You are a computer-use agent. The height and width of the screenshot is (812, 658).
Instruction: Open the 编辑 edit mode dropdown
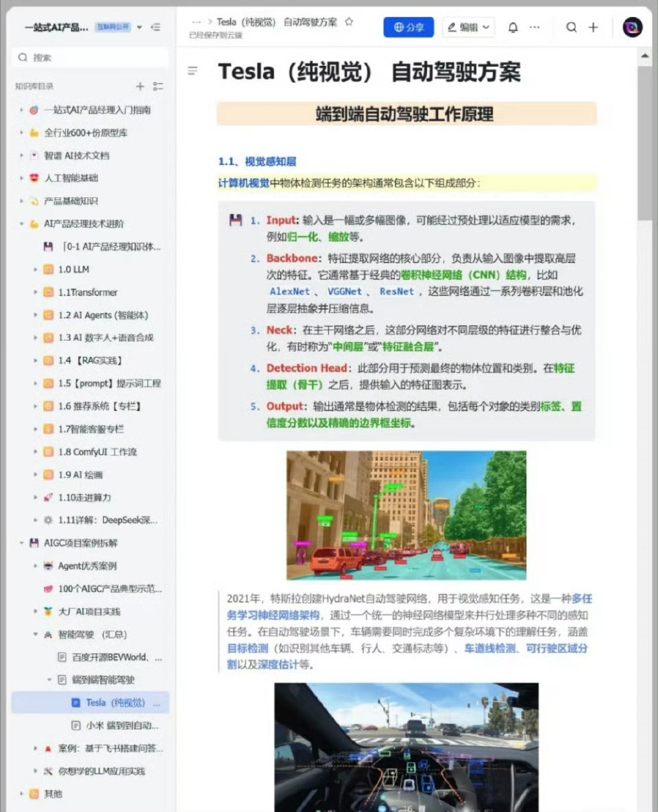(x=468, y=27)
